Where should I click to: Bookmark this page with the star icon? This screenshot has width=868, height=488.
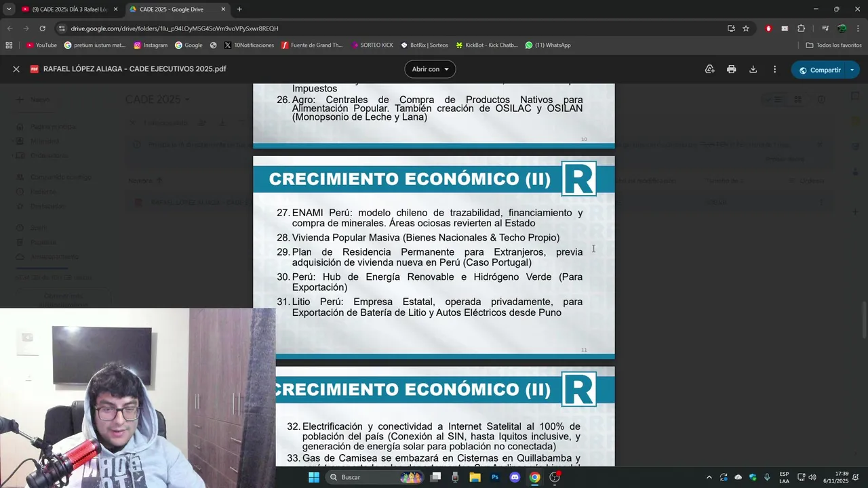tap(746, 28)
